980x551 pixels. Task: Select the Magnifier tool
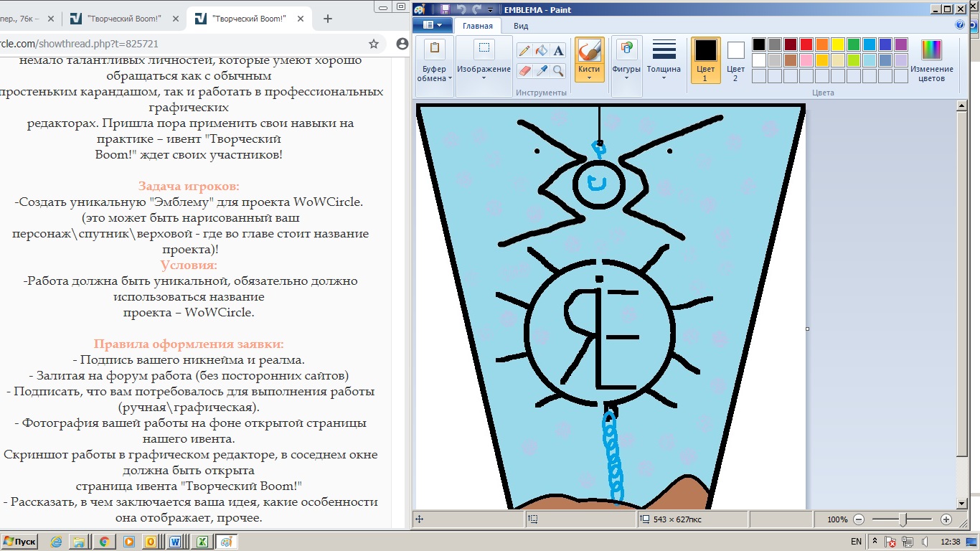pyautogui.click(x=558, y=70)
